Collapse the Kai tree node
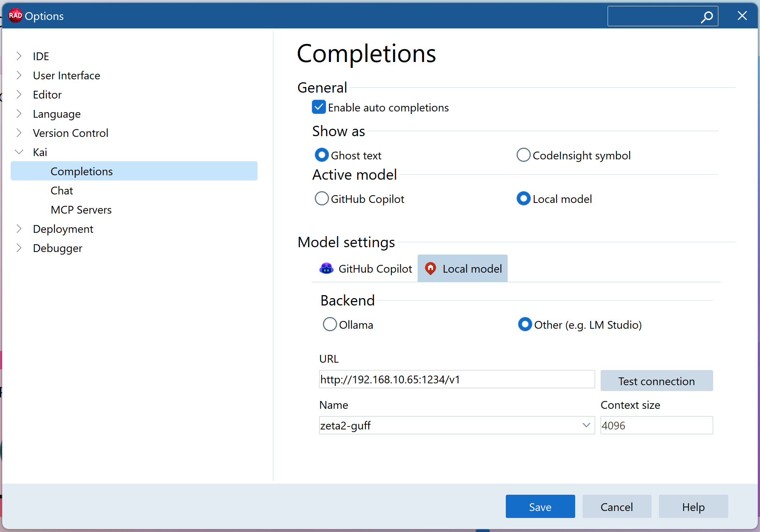 pos(19,152)
